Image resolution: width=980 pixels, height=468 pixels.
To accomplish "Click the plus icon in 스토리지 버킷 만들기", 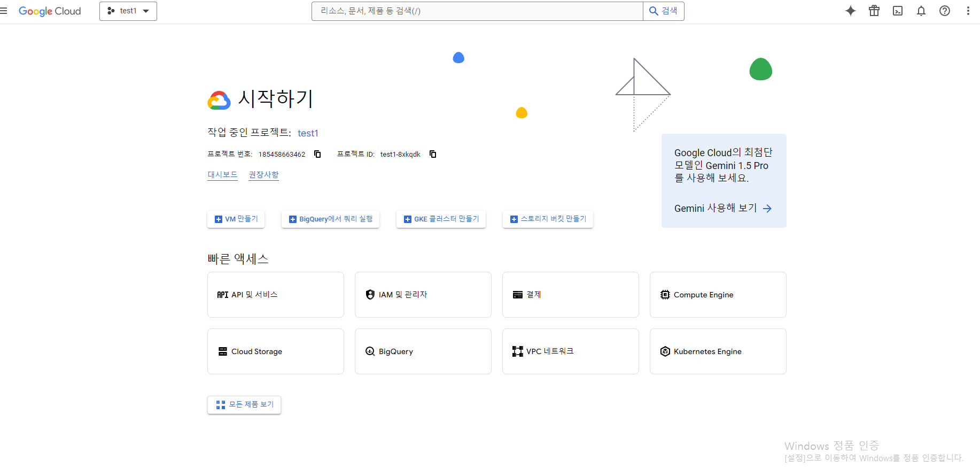I will pos(514,219).
